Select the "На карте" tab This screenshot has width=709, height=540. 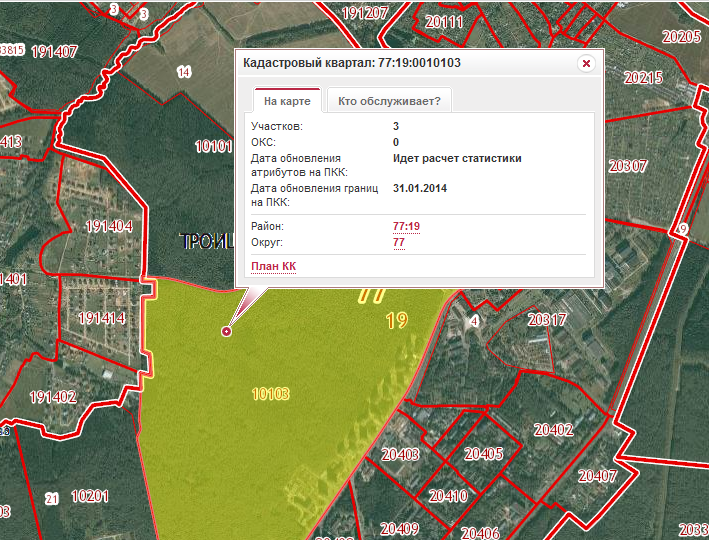(287, 101)
